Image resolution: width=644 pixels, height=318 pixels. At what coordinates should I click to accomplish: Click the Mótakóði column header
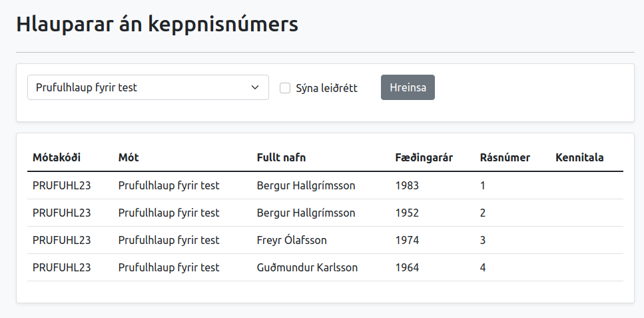tap(57, 157)
